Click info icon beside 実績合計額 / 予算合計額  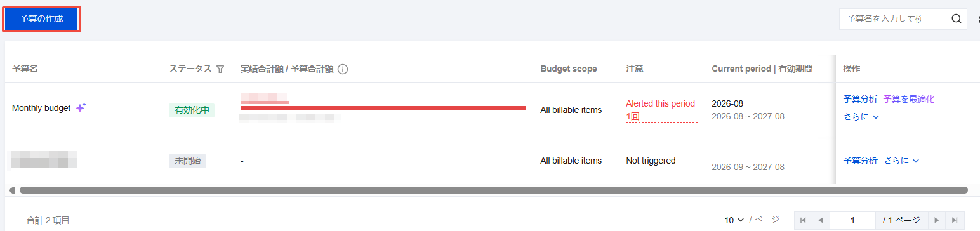[x=343, y=69]
